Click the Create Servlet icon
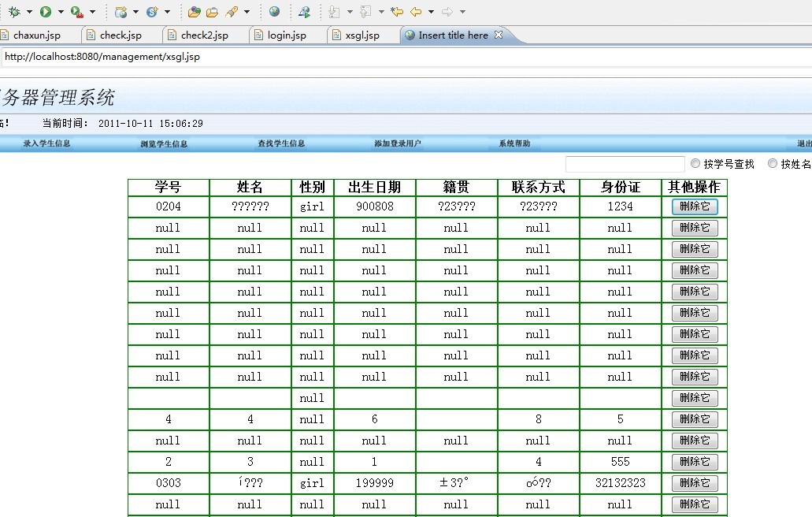The width and height of the screenshot is (812, 517). (152, 11)
